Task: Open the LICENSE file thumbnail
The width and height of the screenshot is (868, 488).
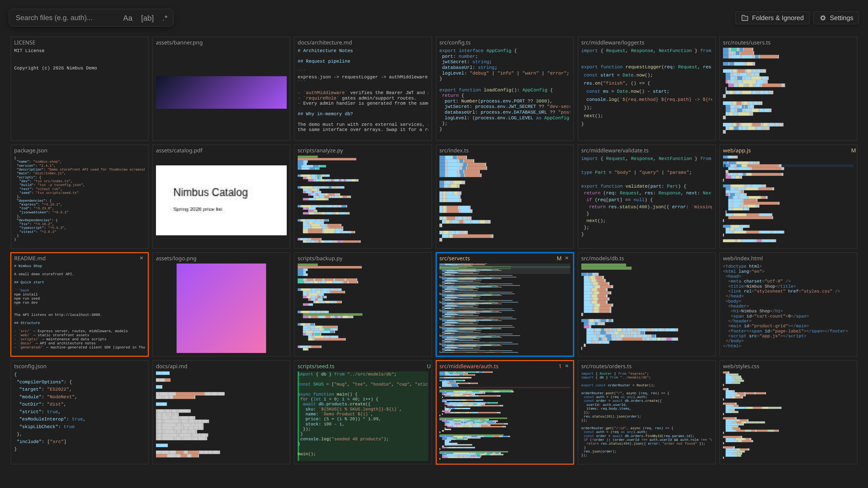Action: click(x=79, y=89)
